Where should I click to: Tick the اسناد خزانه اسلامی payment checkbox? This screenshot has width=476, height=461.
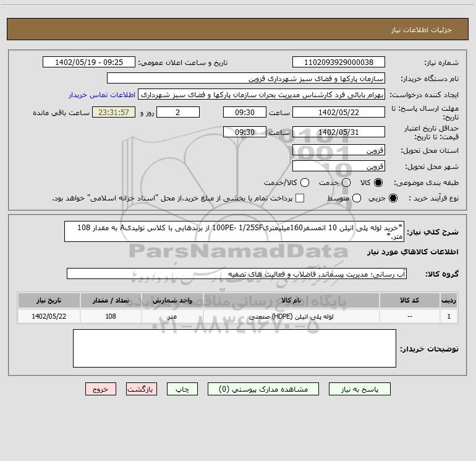click(300, 198)
